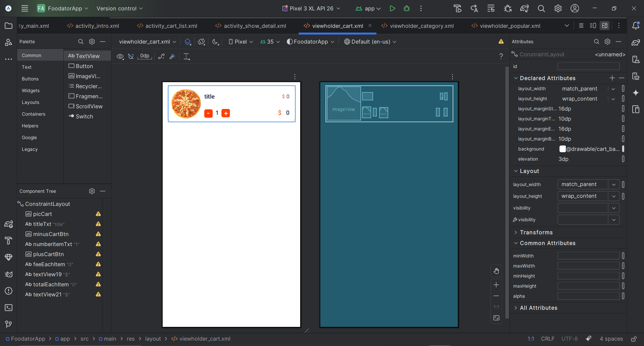Select Layouts palette category

click(x=31, y=102)
